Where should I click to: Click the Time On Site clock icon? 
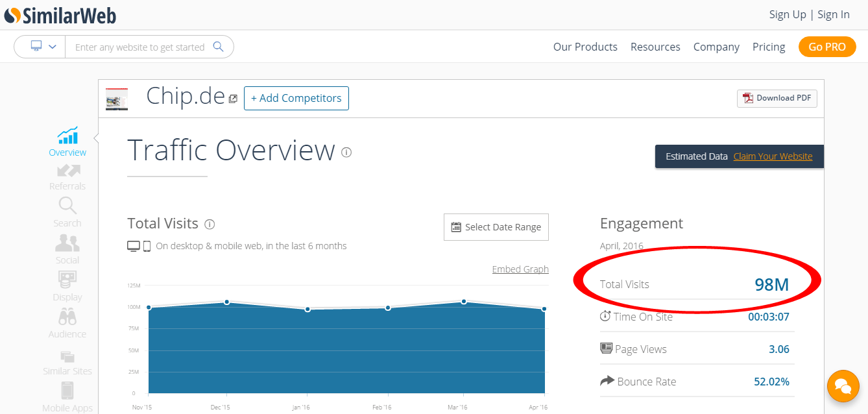[605, 316]
